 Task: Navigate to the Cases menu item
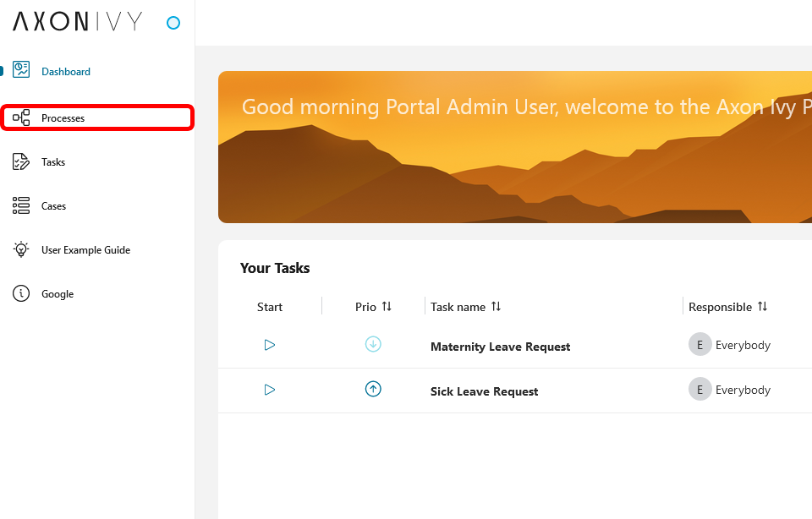[54, 206]
